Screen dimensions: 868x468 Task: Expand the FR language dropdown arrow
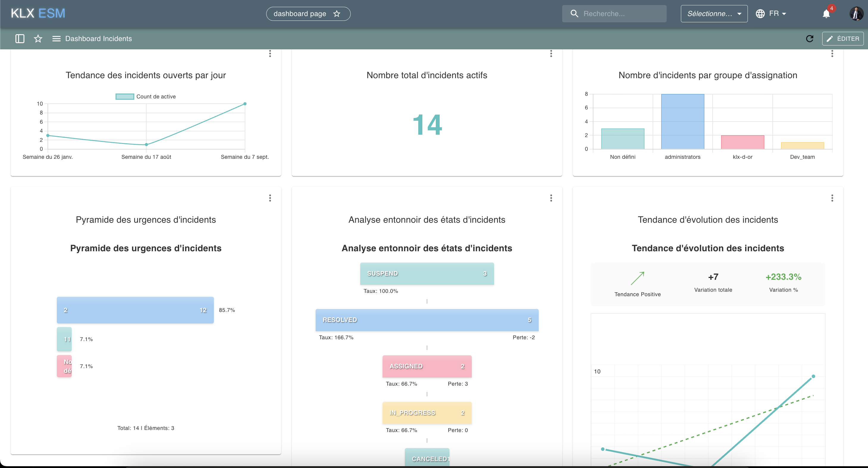[784, 14]
